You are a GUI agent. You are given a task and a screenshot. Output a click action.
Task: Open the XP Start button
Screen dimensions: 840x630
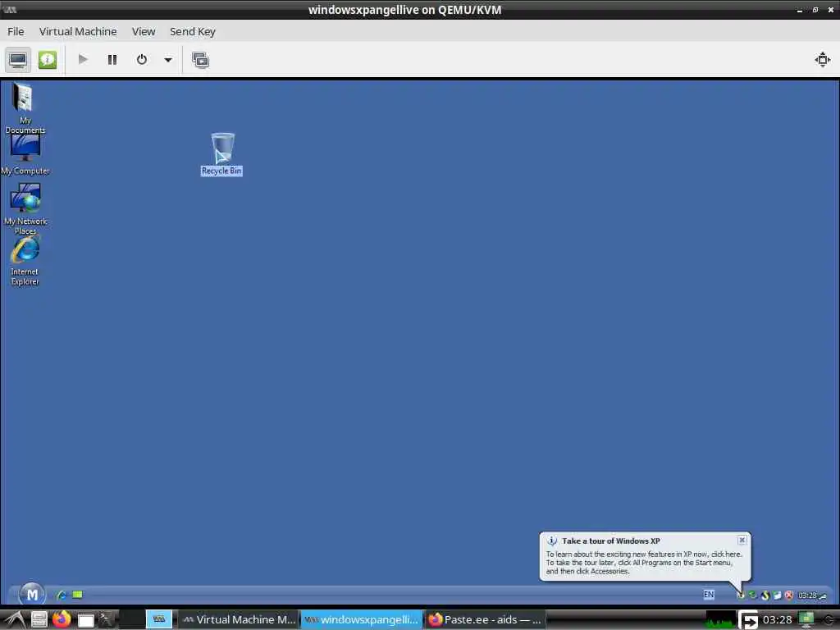coord(32,594)
